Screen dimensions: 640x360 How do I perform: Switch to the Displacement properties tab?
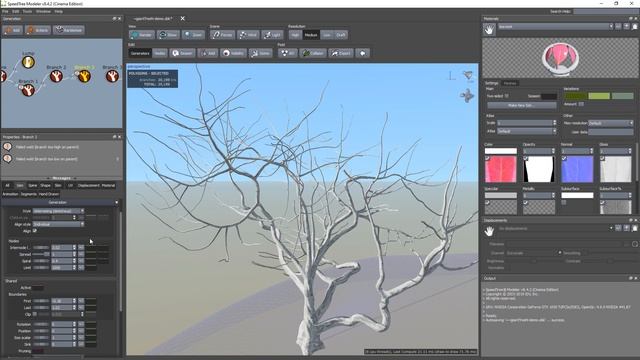(88, 186)
